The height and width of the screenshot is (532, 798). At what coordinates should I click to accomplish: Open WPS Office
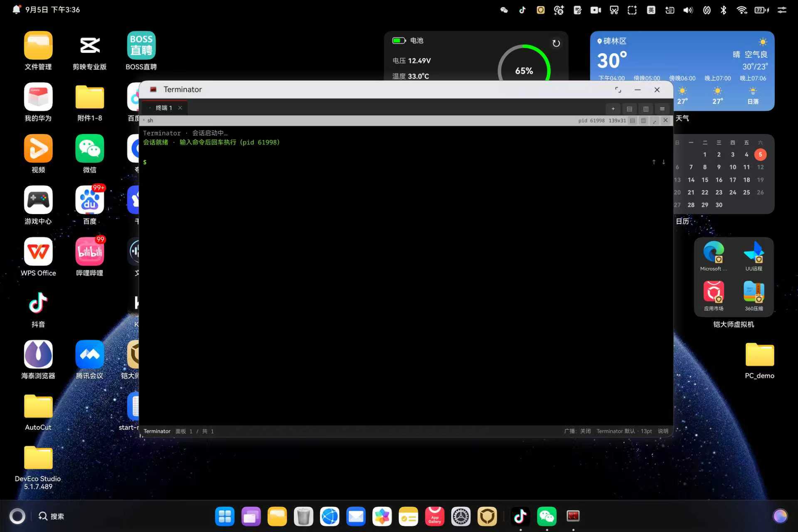(38, 257)
